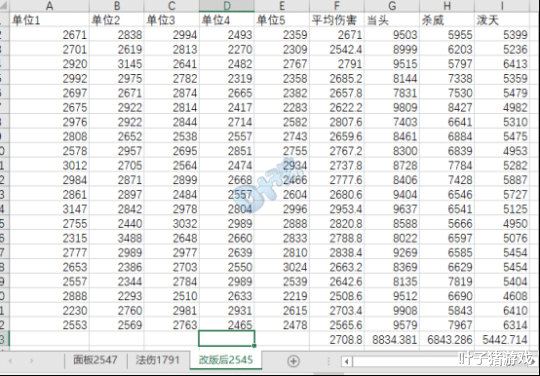Select cell with value 9908
The height and width of the screenshot is (376, 540).
[392, 311]
